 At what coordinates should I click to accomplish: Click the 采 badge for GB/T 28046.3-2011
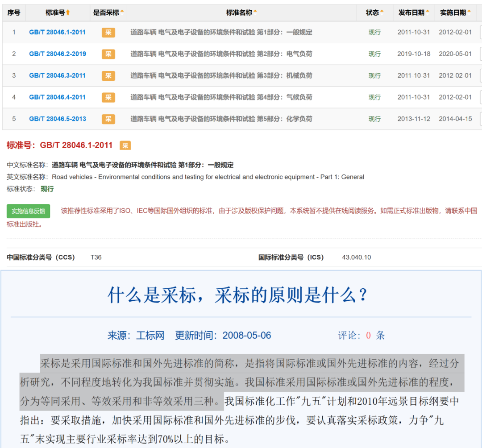click(108, 75)
